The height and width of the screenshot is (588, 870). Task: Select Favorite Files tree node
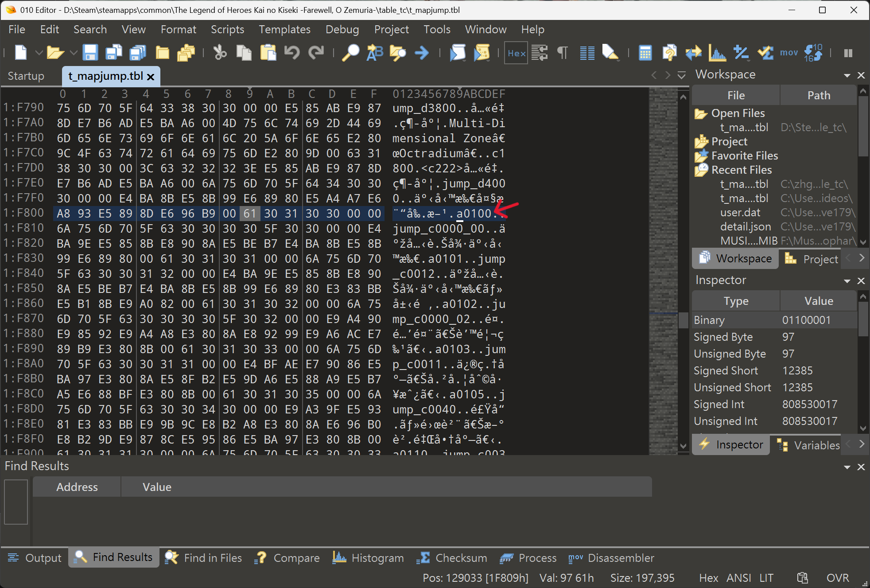tap(744, 156)
